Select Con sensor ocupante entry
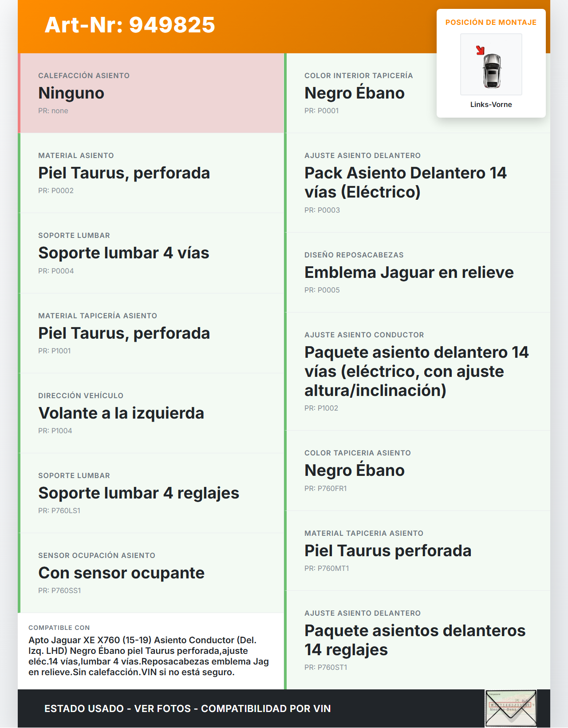 coord(121,573)
